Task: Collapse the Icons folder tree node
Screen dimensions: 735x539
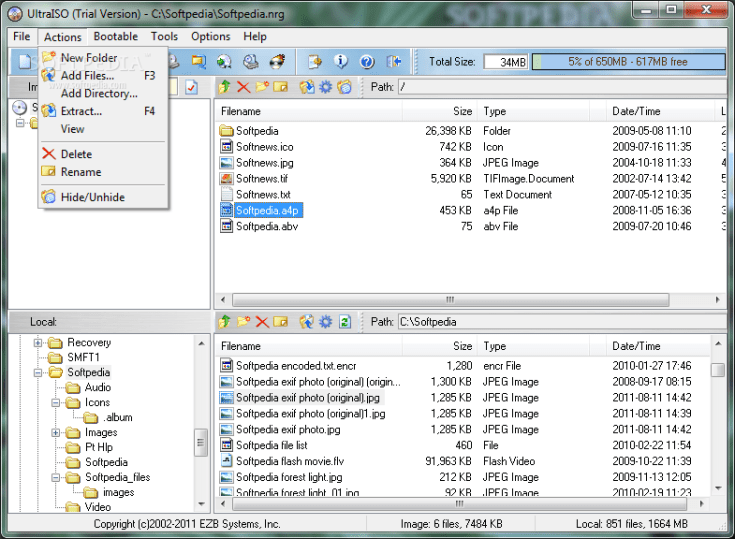Action: click(x=55, y=403)
